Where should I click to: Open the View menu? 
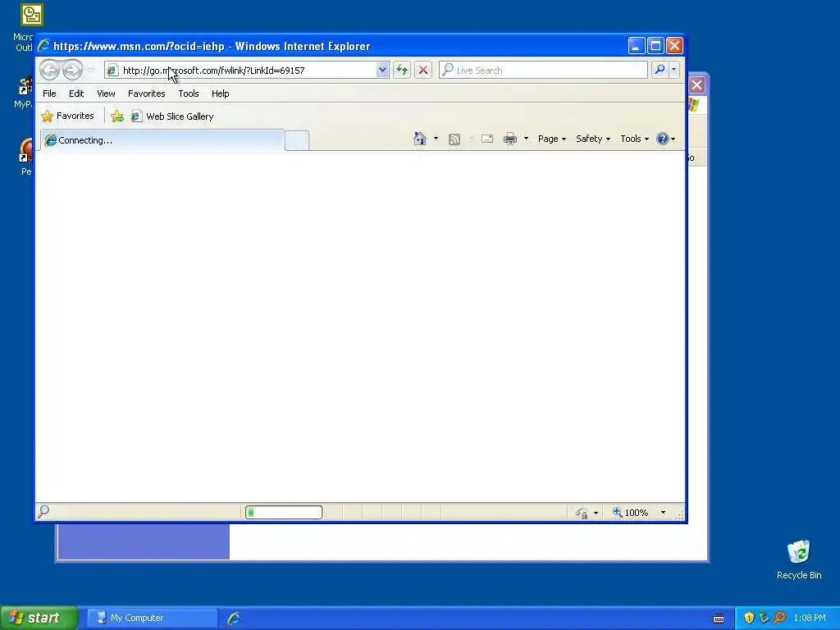106,94
